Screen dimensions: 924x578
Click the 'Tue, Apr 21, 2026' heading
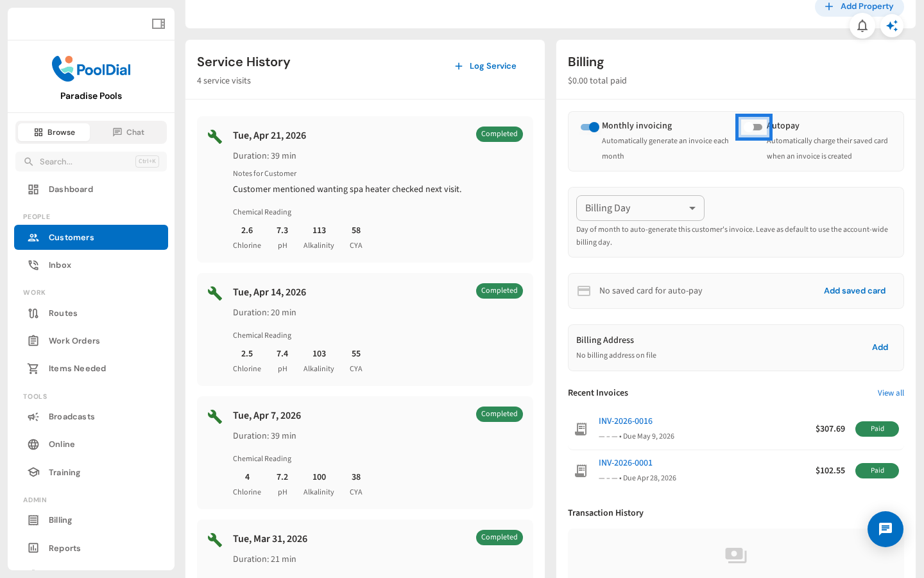point(269,136)
